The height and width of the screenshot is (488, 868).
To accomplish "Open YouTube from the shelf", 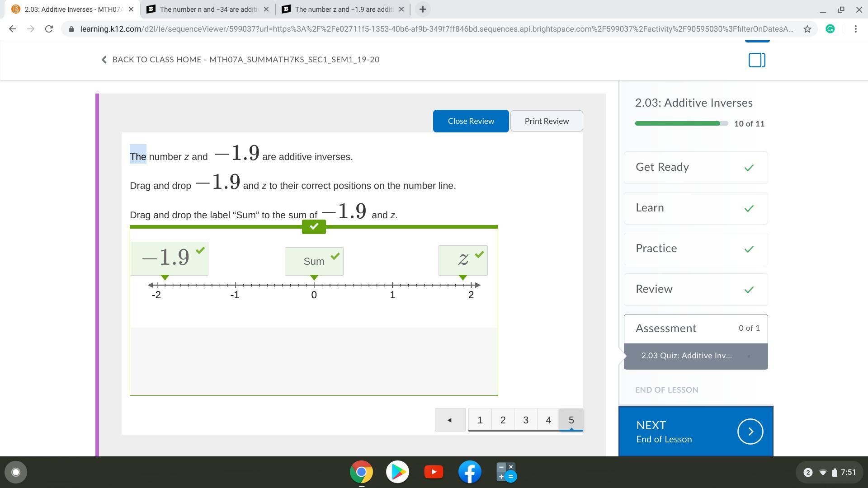I will click(434, 472).
